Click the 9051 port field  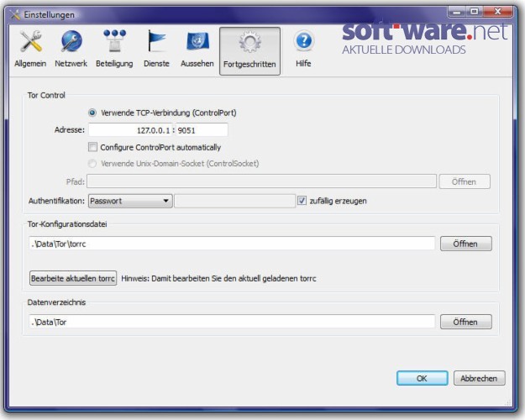[x=202, y=130]
